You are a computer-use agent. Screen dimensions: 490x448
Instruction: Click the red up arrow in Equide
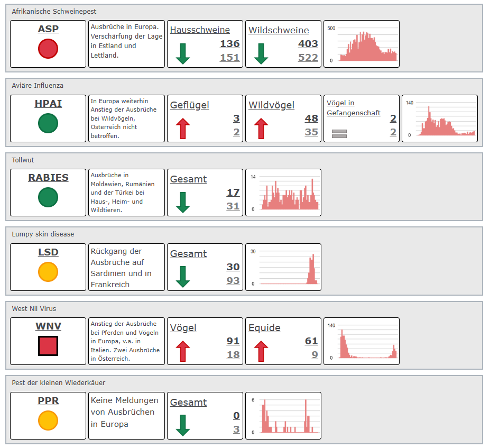pos(261,351)
